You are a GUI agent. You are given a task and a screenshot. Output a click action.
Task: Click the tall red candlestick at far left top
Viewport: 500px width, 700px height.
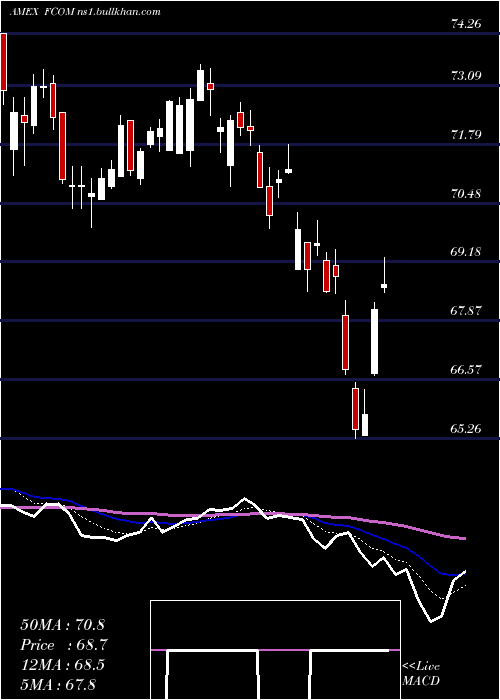click(x=4, y=62)
